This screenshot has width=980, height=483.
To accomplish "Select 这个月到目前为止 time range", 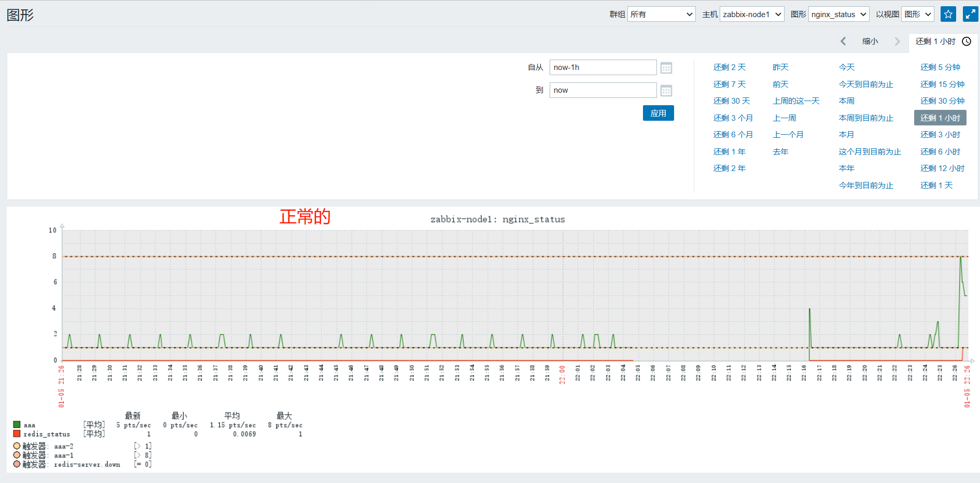I will (870, 151).
